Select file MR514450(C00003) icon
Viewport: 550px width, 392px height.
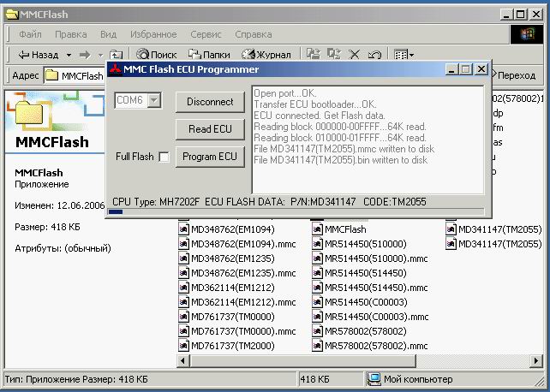click(317, 302)
